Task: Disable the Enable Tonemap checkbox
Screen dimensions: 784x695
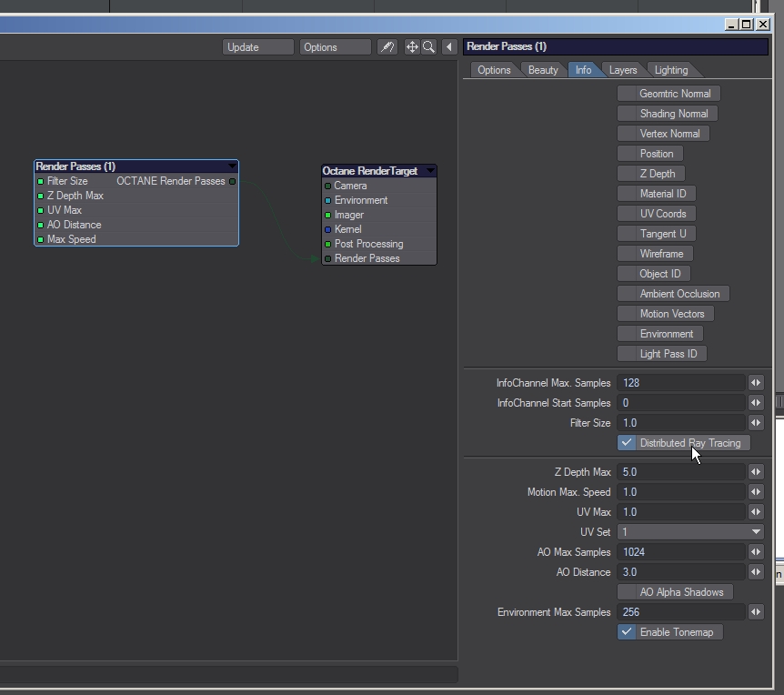Action: (x=670, y=632)
